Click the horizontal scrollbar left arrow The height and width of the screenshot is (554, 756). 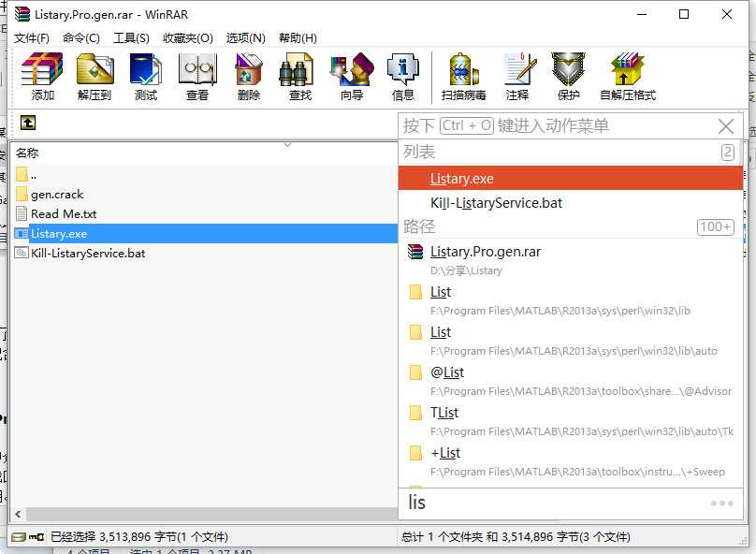pyautogui.click(x=18, y=515)
